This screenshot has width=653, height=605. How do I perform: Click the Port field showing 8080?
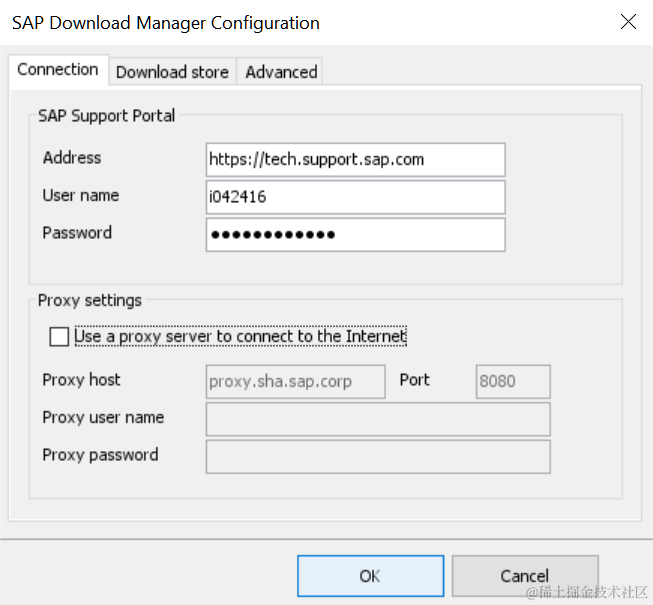click(x=513, y=381)
